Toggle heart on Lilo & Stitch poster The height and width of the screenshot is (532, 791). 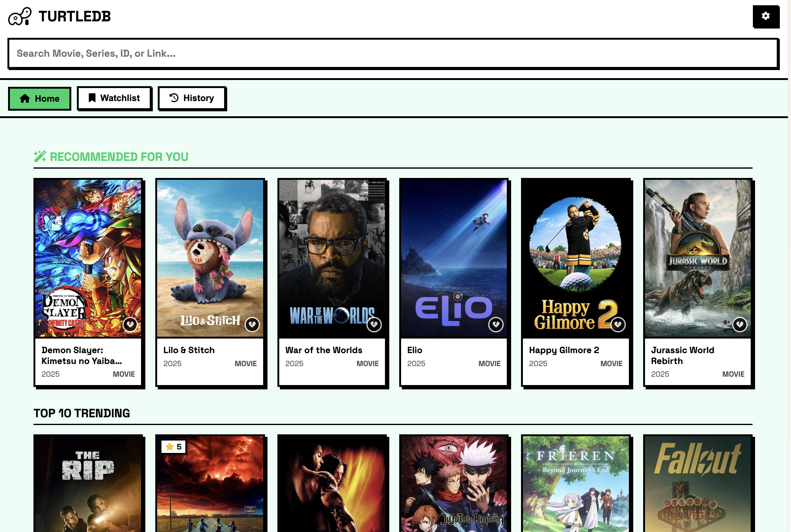click(x=252, y=324)
